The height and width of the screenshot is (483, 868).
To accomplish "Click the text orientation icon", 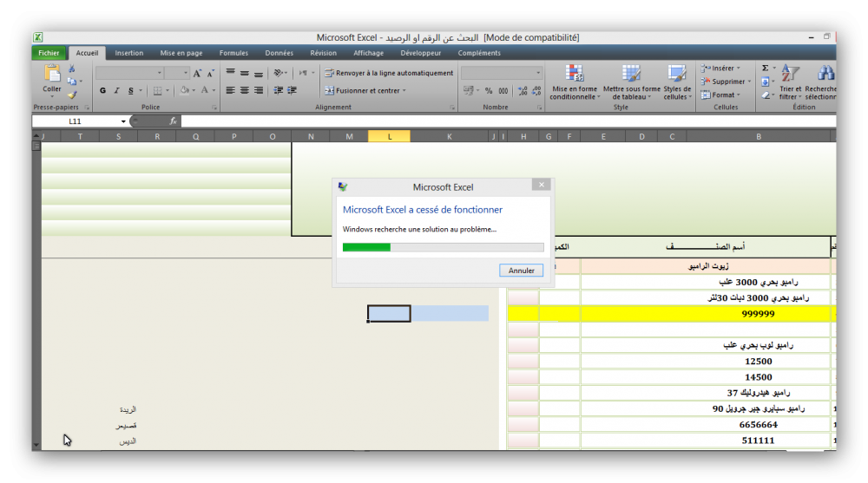I will [279, 73].
